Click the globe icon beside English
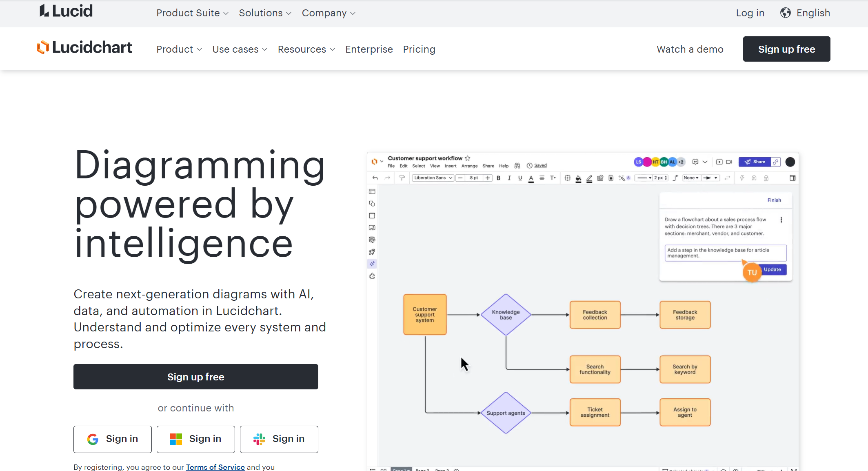868x471 pixels. (x=786, y=13)
